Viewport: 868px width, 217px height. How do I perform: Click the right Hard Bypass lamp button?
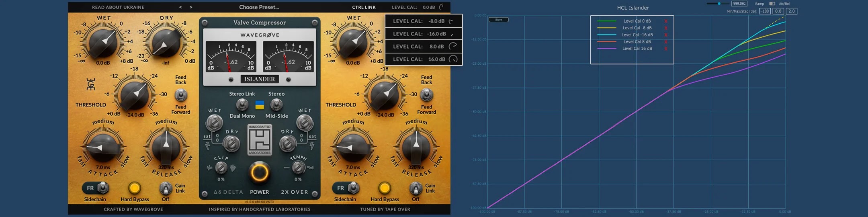(385, 188)
